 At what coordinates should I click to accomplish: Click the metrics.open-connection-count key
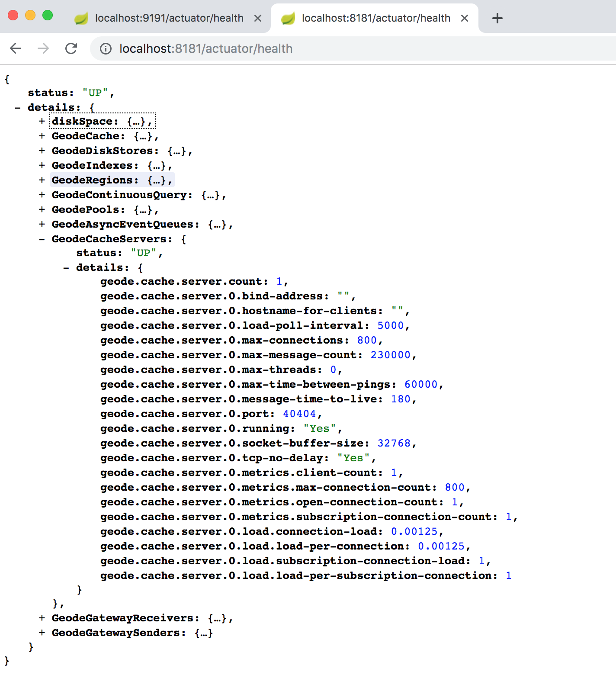point(272,502)
